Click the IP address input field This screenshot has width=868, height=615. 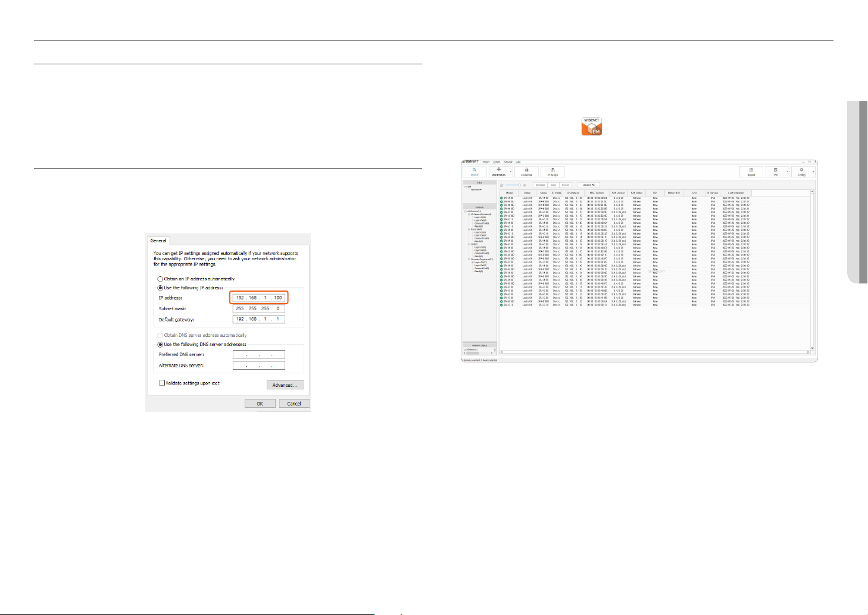pyautogui.click(x=259, y=298)
